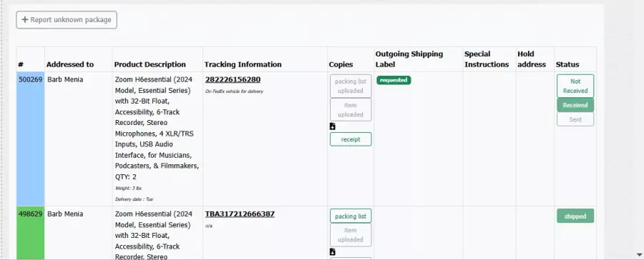Open tracking number TBA317212666387
Screen dimensions: 644x260
point(240,214)
